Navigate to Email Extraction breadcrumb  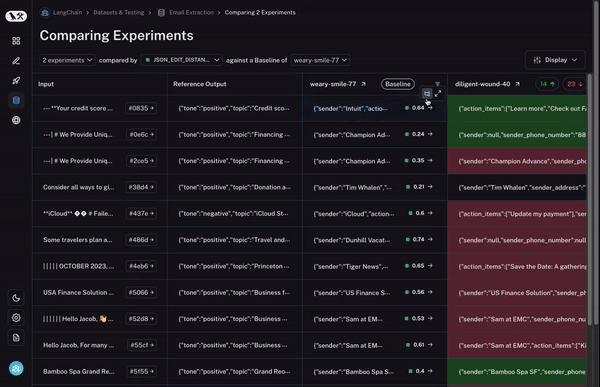click(x=191, y=13)
